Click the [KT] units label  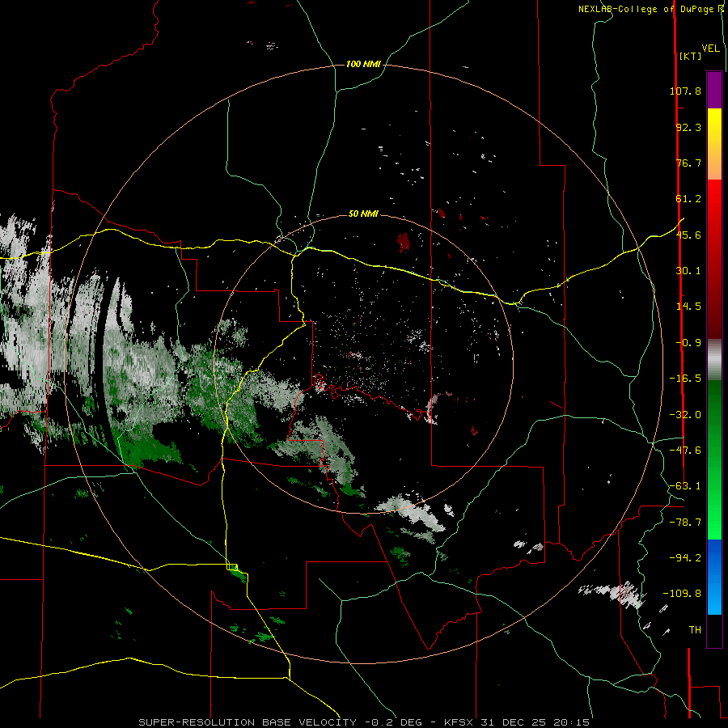pyautogui.click(x=691, y=56)
